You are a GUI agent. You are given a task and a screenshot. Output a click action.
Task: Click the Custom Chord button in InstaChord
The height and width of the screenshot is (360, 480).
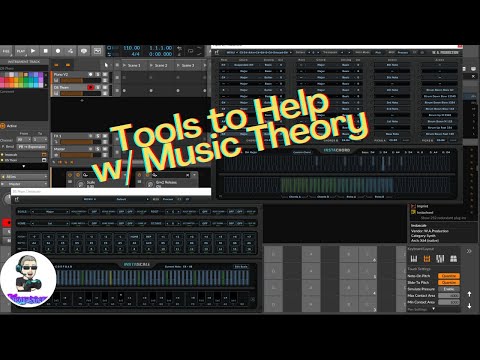click(302, 152)
